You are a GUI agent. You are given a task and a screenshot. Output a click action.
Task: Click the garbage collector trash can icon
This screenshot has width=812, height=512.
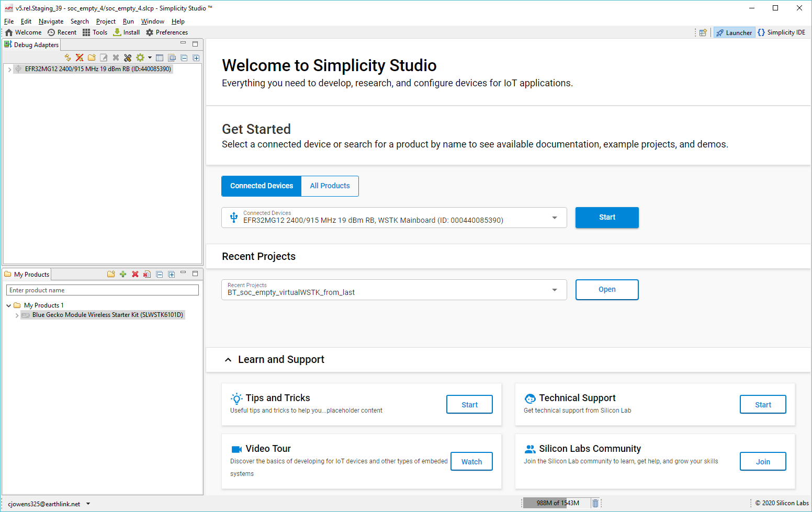coord(595,503)
